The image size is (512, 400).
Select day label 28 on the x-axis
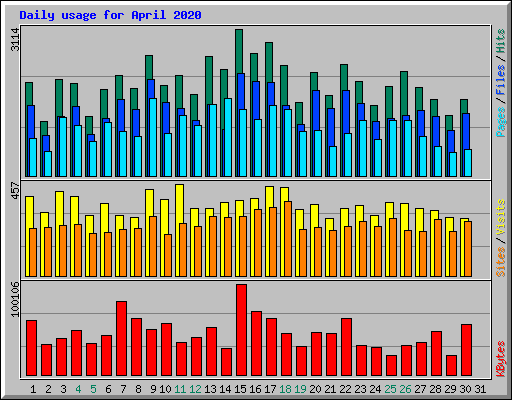pos(435,389)
